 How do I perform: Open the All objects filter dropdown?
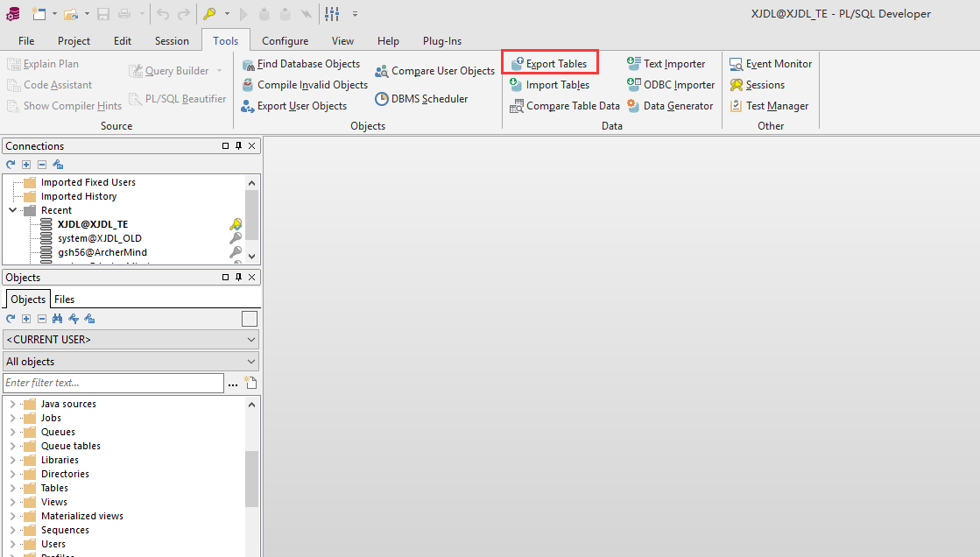130,362
